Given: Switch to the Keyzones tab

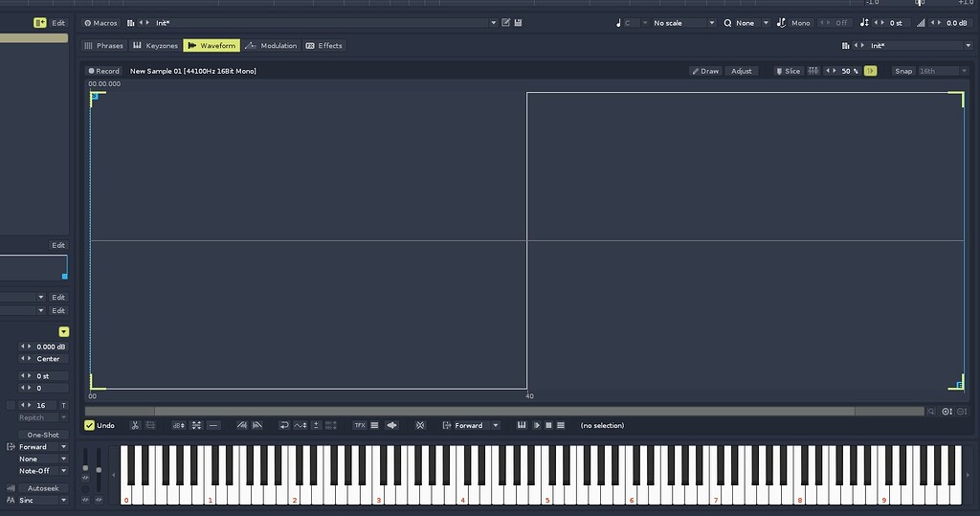Looking at the screenshot, I should (156, 46).
